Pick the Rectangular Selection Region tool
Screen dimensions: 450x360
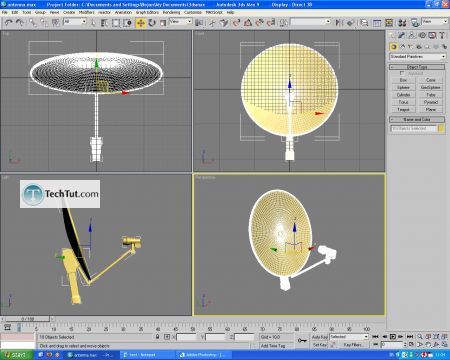(116, 23)
